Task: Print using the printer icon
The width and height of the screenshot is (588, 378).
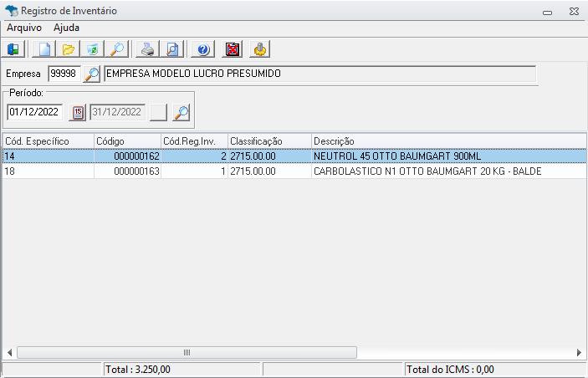Action: pyautogui.click(x=147, y=49)
